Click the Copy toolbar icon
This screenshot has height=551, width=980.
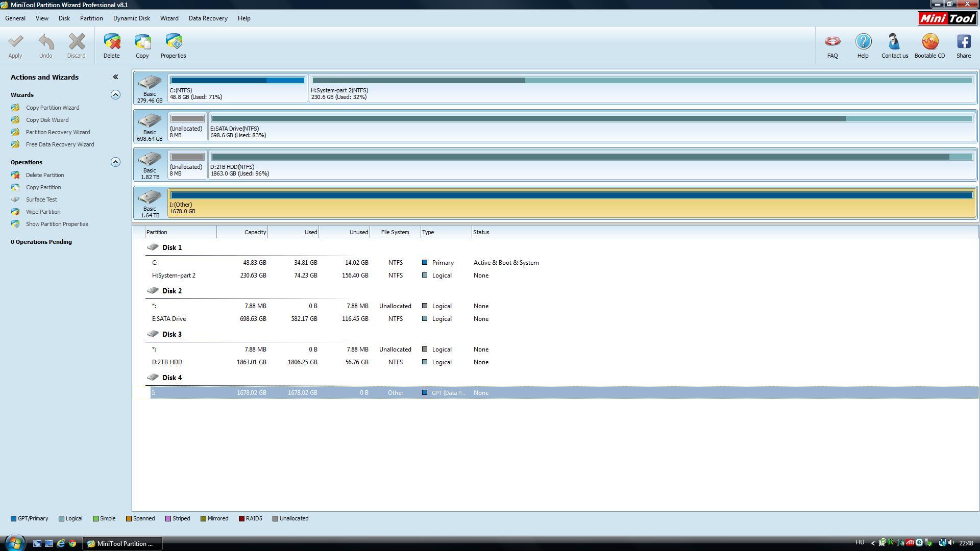click(142, 42)
